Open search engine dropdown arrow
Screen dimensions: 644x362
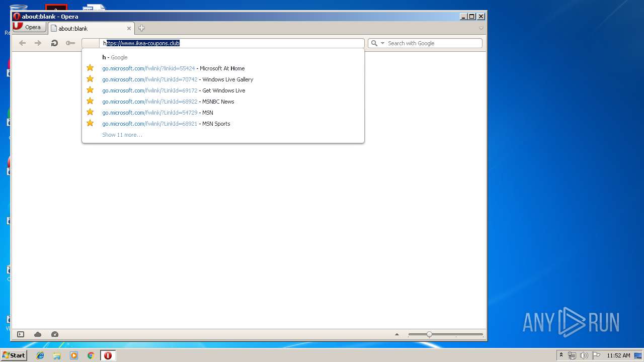pos(382,43)
